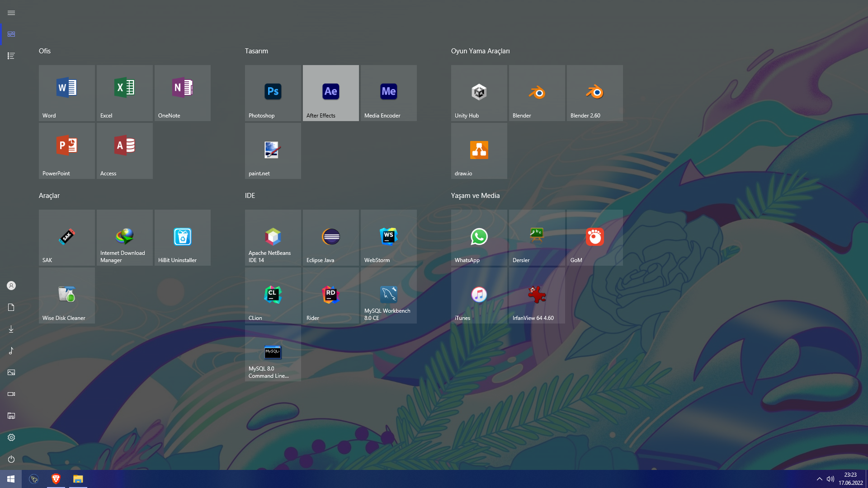Open the Photoshop tile
The image size is (868, 488).
coord(273,93)
